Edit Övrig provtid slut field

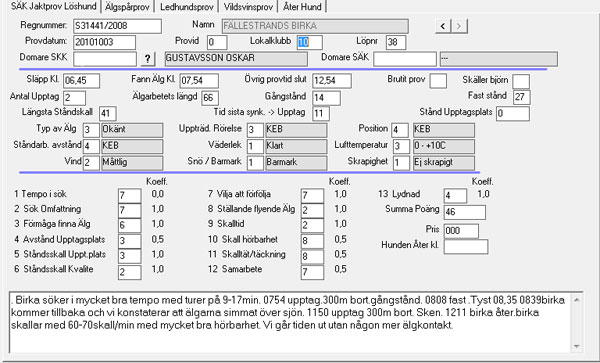[x=332, y=81]
